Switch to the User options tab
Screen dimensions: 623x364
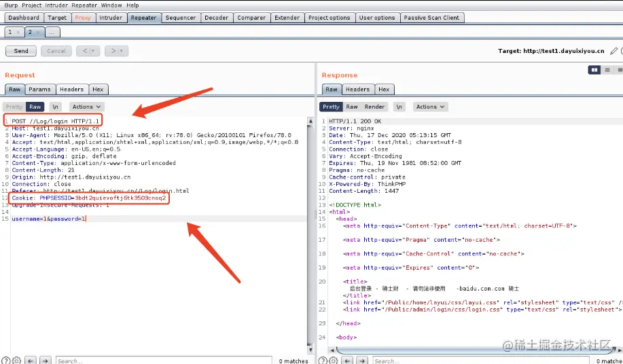coord(376,18)
